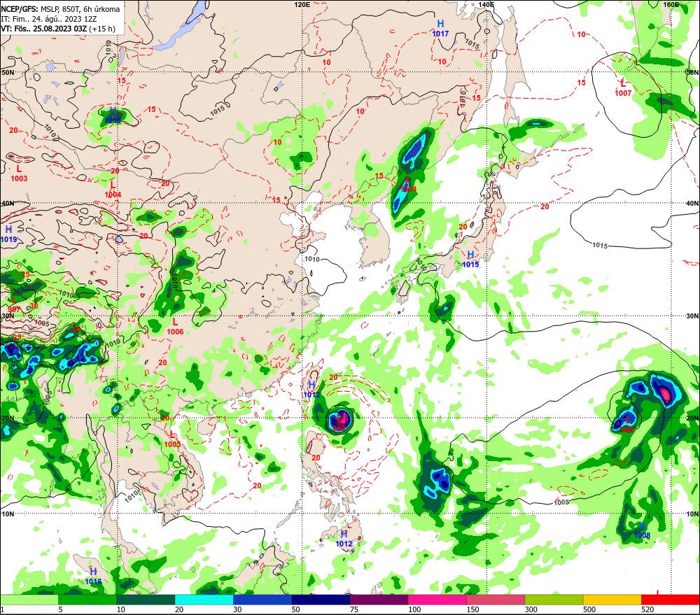Click the 'VT: Fös.. 25.08.2023 03Z (+15 h)' line

point(58,29)
